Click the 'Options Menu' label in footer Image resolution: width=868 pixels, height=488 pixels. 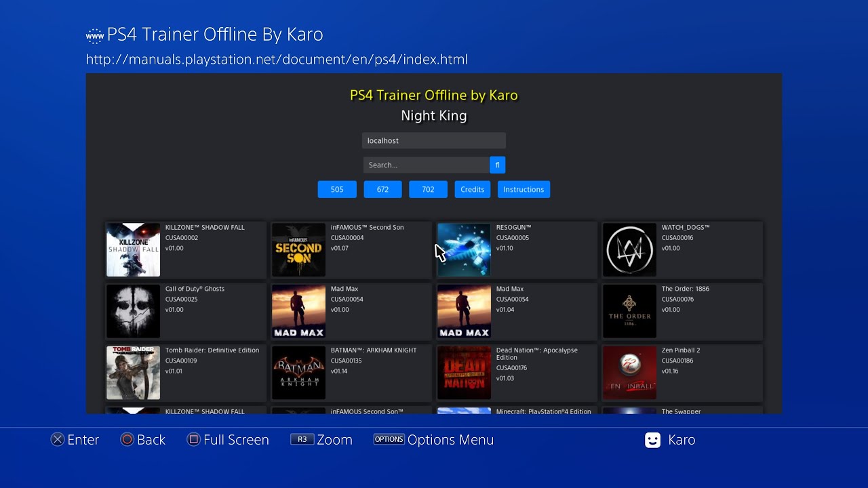point(451,440)
